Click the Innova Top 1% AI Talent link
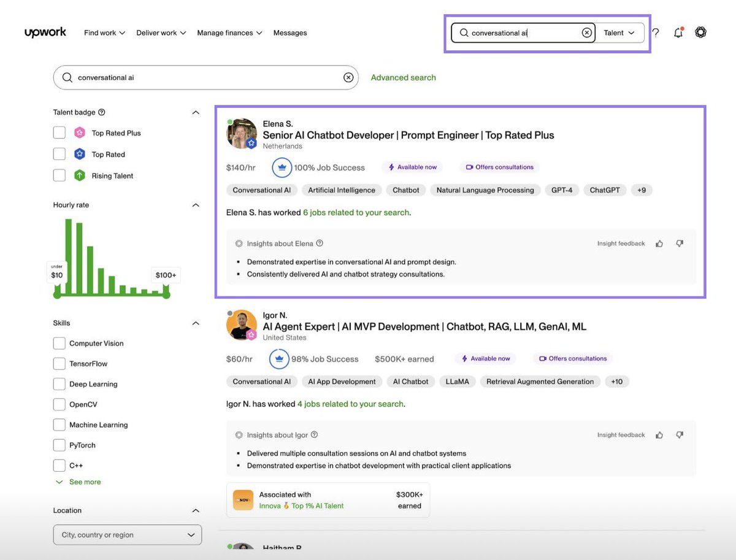This screenshot has height=560, width=736. point(301,506)
